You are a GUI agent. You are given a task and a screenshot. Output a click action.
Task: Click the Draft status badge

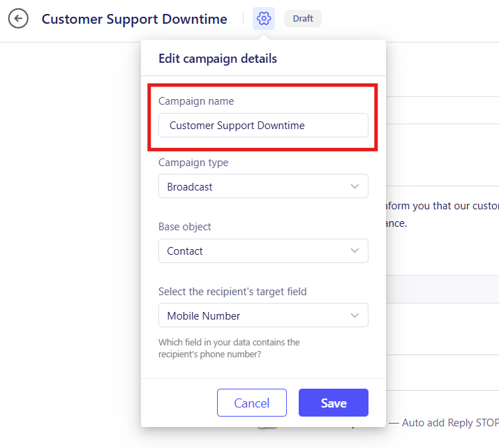[x=303, y=18]
